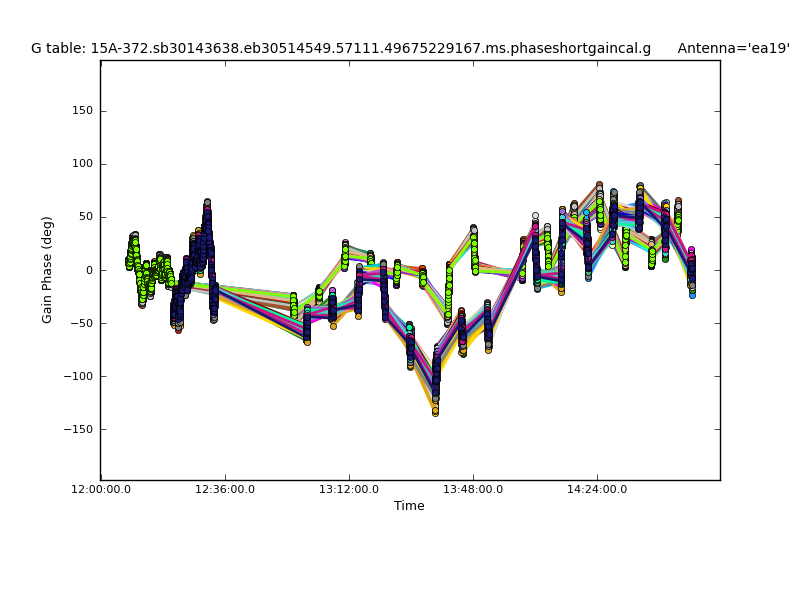Click the 13:48:00.0 time tick label

pos(473,489)
